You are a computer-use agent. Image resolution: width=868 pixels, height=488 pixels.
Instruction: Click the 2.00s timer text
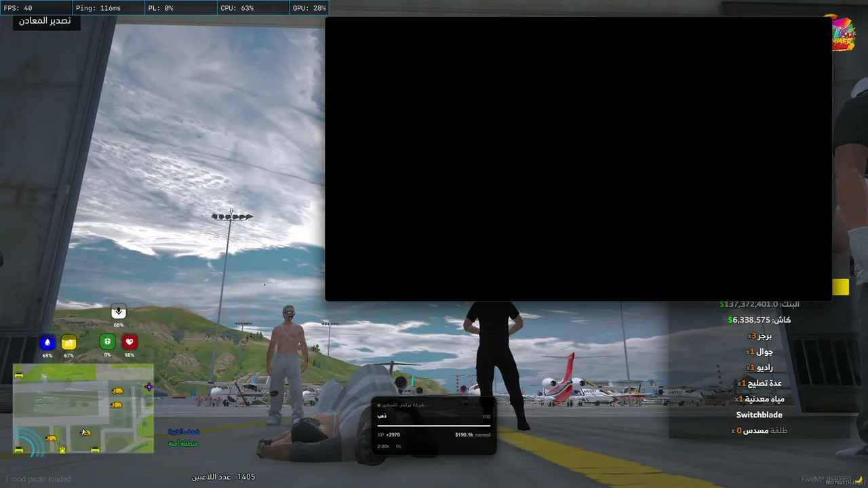coord(383,446)
